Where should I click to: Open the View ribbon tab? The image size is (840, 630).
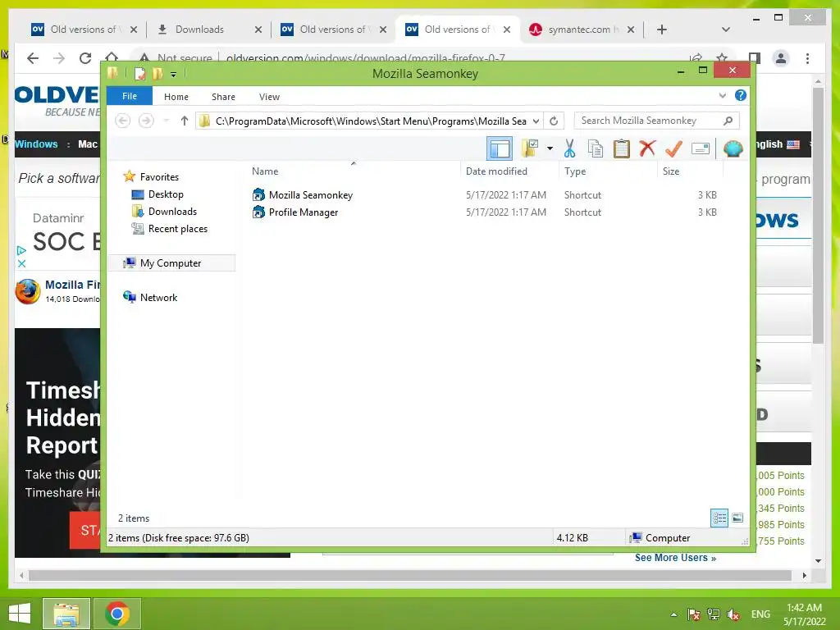[x=269, y=97]
